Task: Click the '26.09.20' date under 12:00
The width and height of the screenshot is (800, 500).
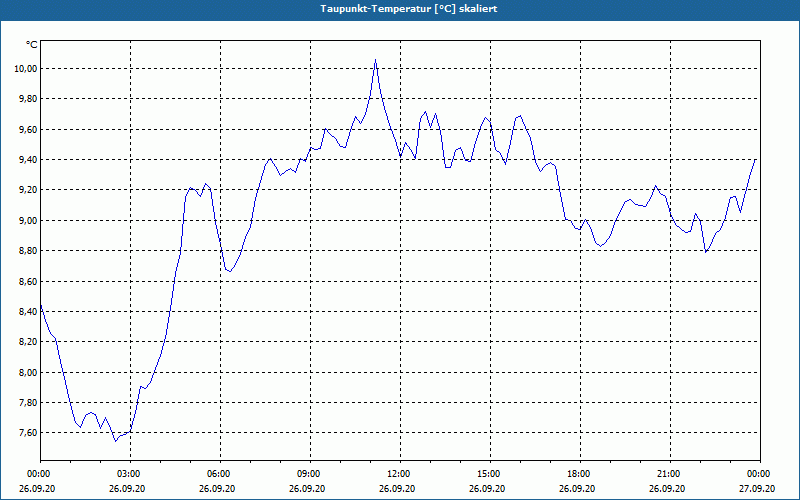Action: click(x=397, y=488)
